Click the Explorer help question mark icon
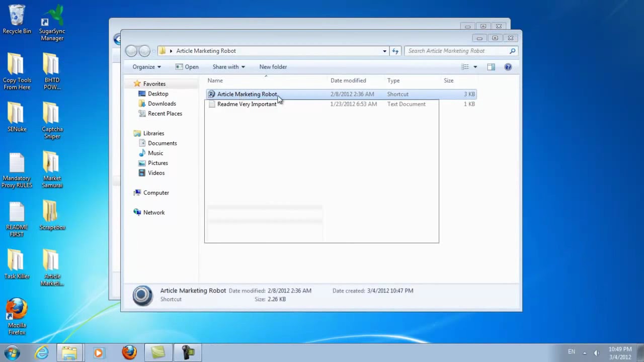This screenshot has width=644, height=362. [x=508, y=67]
